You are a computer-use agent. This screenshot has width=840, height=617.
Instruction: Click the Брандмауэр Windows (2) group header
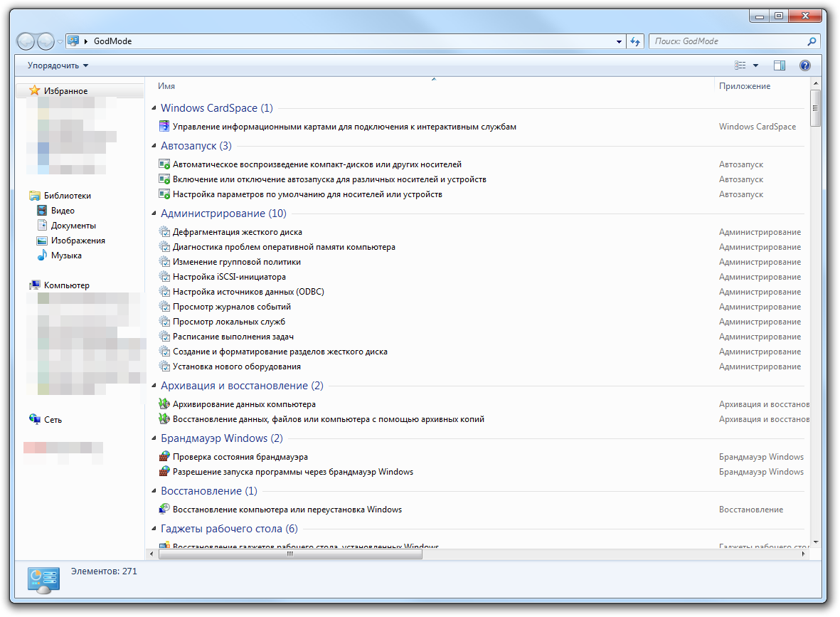pyautogui.click(x=222, y=438)
